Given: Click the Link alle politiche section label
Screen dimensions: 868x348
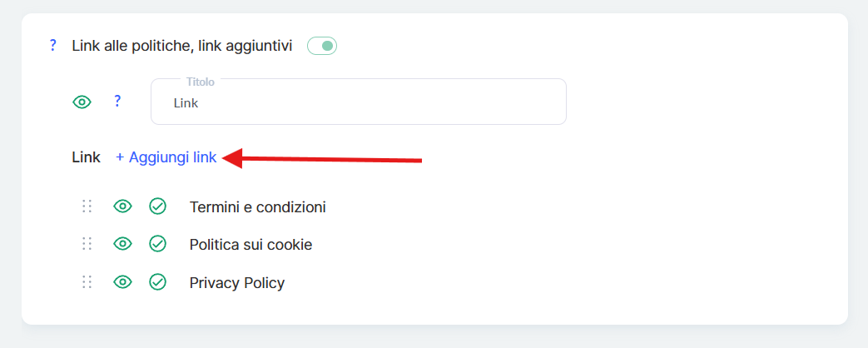Looking at the screenshot, I should point(182,46).
